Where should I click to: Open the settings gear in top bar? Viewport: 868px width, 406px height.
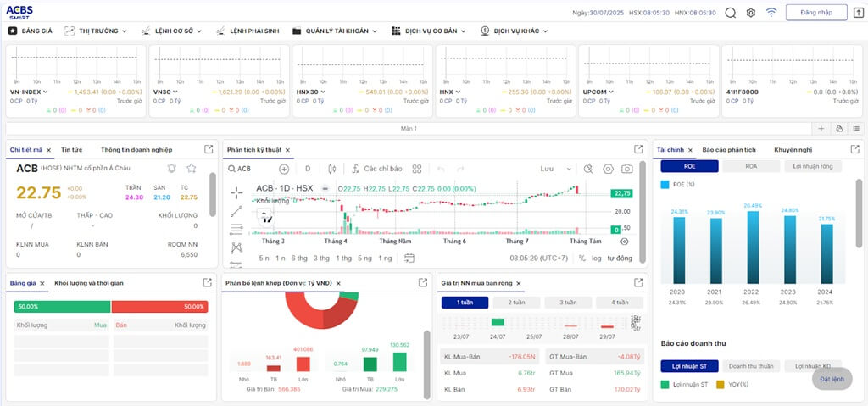751,13
